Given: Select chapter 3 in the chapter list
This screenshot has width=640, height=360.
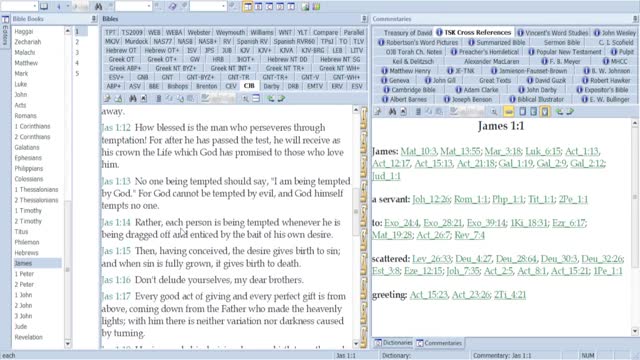Looking at the screenshot, I should click(77, 52).
